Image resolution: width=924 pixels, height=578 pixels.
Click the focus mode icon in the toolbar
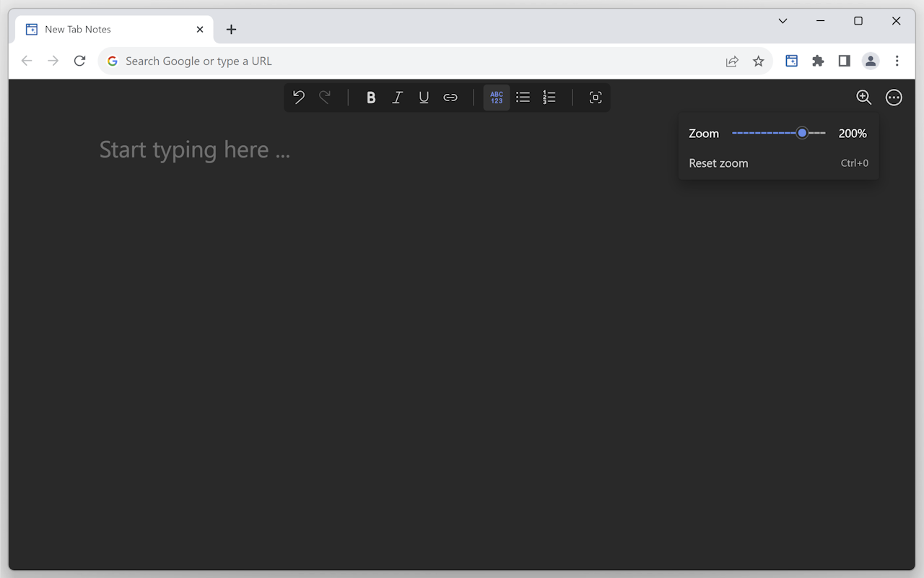(595, 97)
